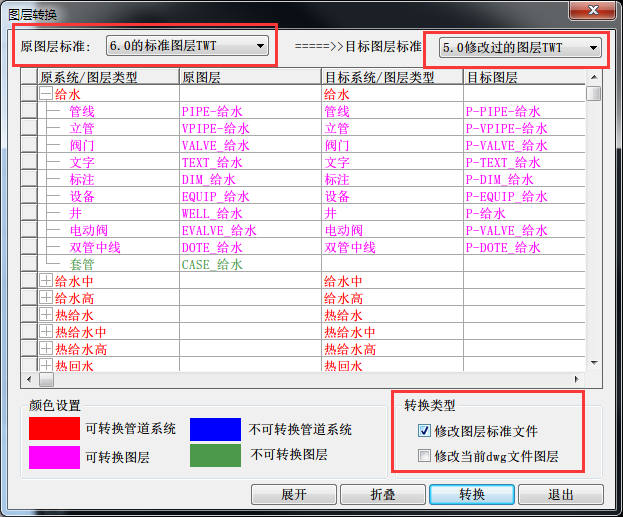This screenshot has height=517, width=623.
Task: Expand the 给水中 tree node
Action: (46, 281)
